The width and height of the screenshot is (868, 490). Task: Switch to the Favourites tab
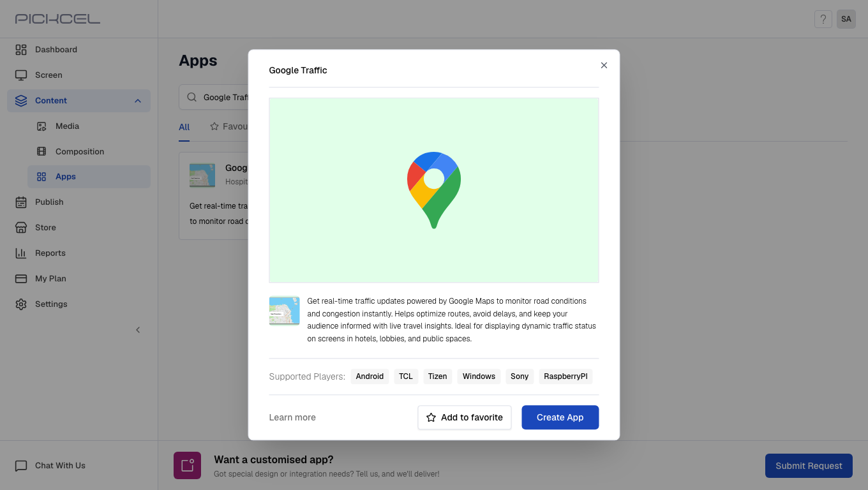229,126
